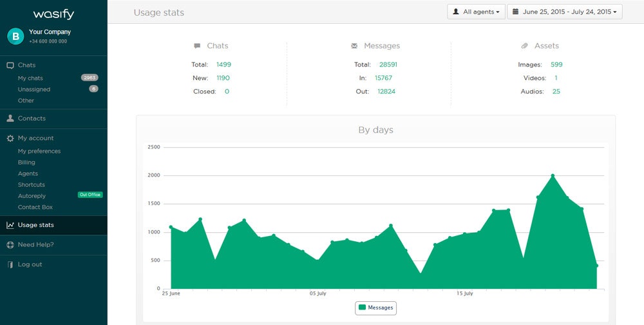Click the total messages value 28591
644x325 pixels.
point(388,64)
